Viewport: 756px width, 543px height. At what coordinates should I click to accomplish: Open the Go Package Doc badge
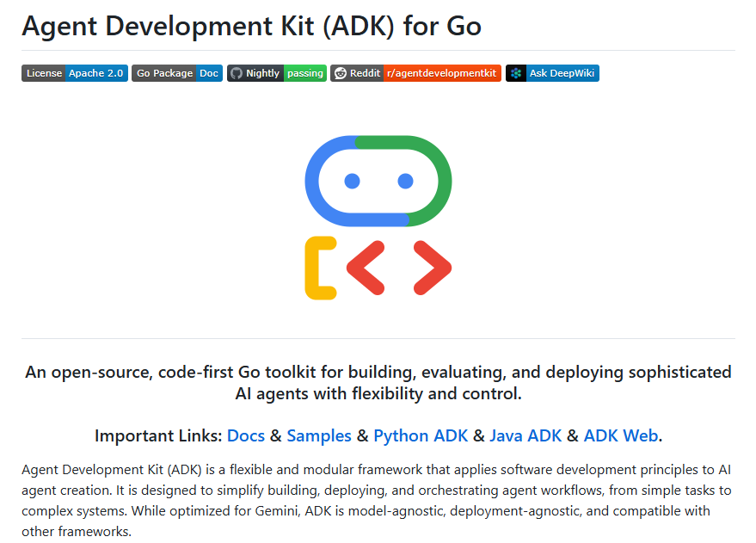[x=177, y=73]
